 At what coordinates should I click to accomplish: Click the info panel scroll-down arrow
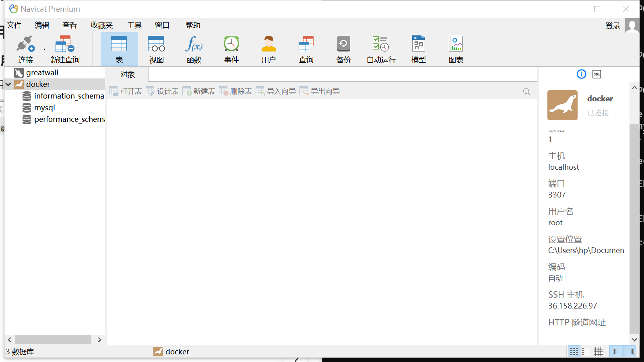coord(634,339)
